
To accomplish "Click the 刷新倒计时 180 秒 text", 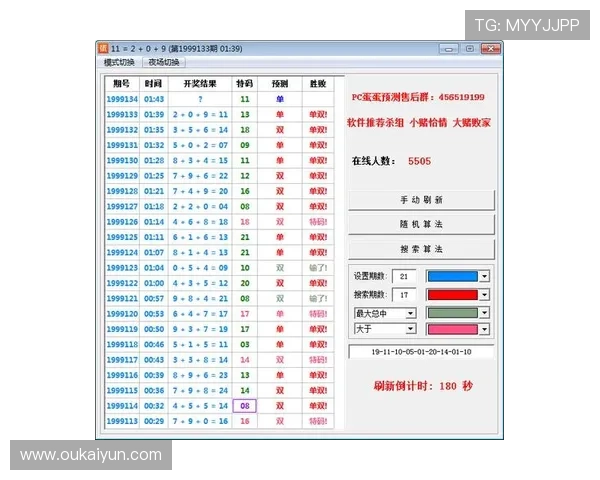I will point(423,386).
